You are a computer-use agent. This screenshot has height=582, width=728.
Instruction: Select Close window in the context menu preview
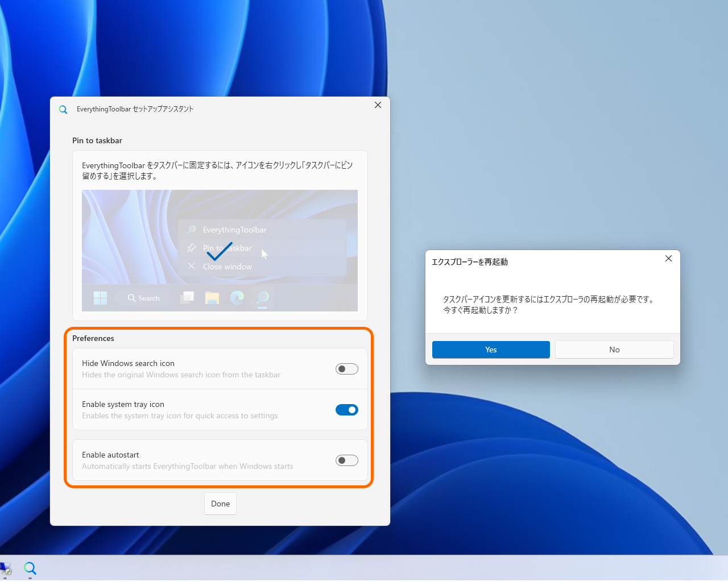227,266
